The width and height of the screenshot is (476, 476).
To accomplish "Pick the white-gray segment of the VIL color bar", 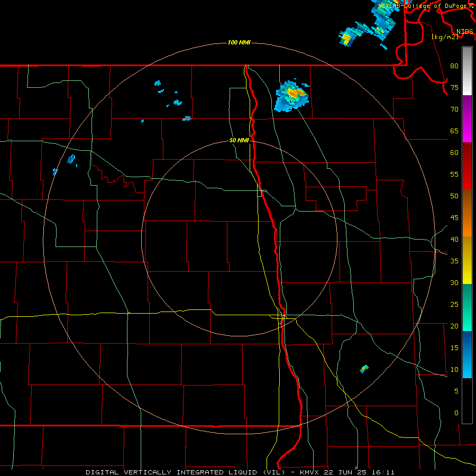I will click(x=467, y=71).
